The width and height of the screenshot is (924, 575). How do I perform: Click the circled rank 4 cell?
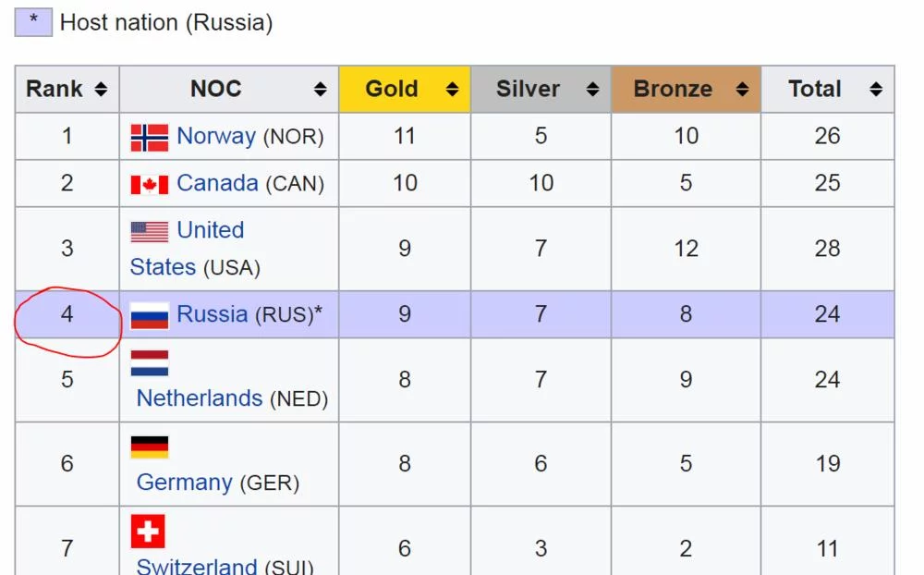(67, 315)
